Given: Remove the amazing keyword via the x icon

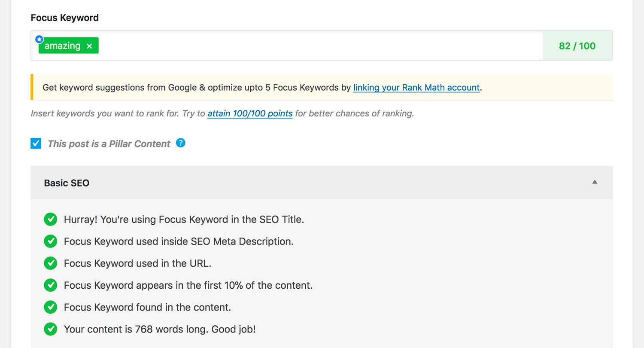Looking at the screenshot, I should (x=89, y=46).
